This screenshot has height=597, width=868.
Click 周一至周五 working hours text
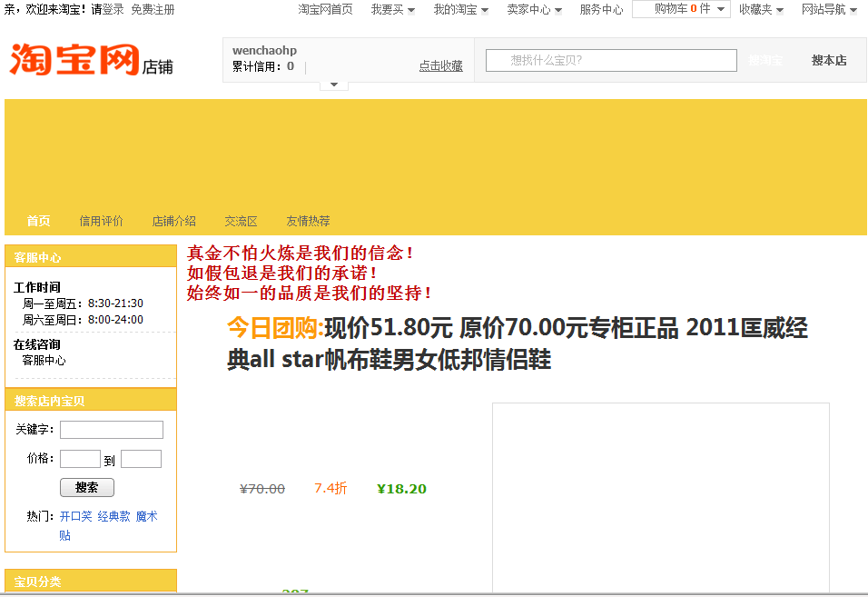pos(83,303)
